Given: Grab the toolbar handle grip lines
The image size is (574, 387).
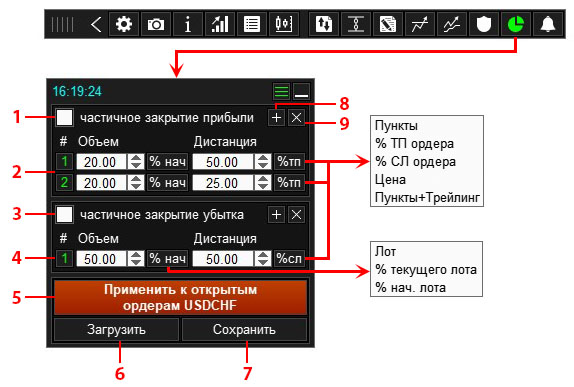Looking at the screenshot, I should [x=63, y=25].
